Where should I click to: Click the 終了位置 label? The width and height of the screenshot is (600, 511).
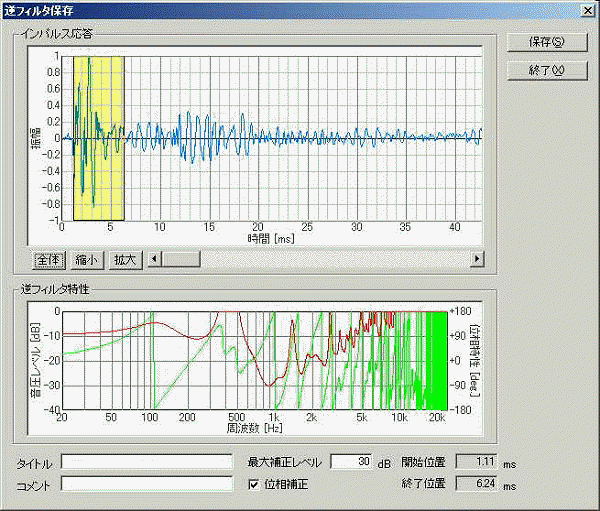click(x=423, y=483)
